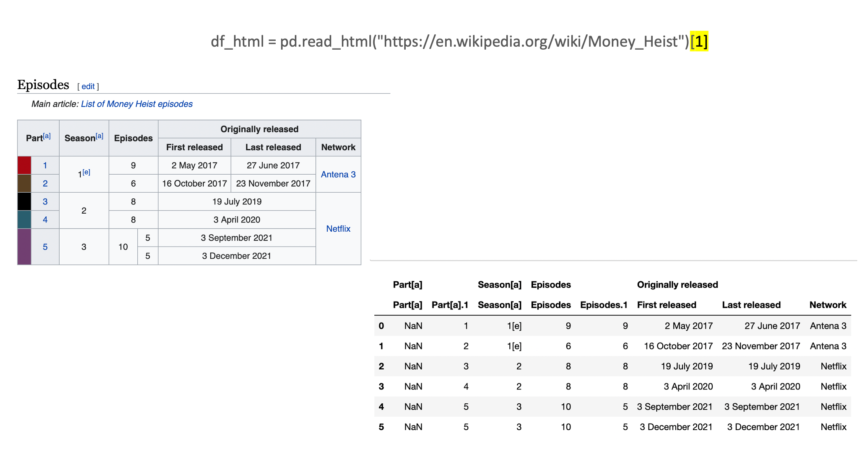Click the Part[a].1 column header in DataFrame

tap(450, 305)
